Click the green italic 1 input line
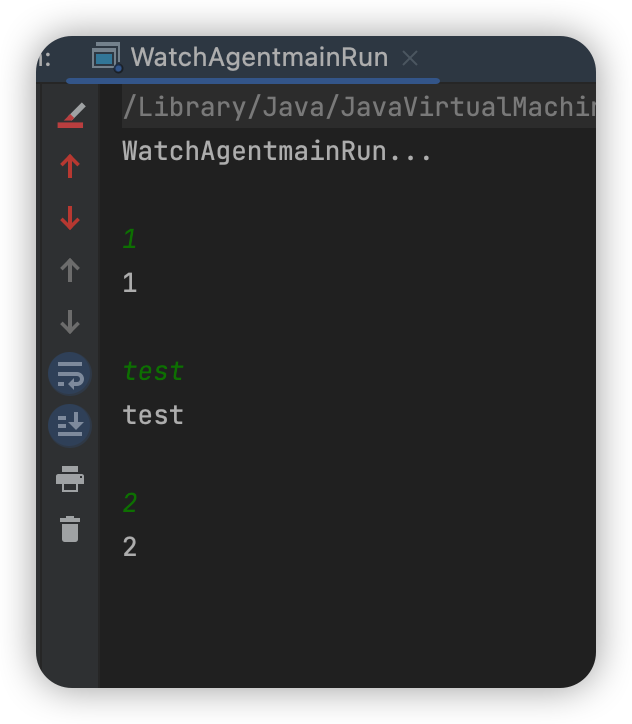The height and width of the screenshot is (724, 632). (x=130, y=239)
